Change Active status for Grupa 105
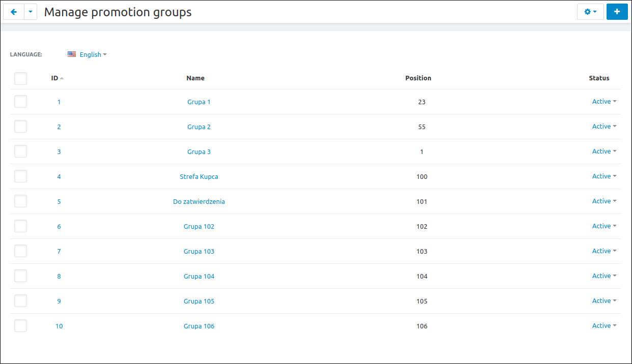 (604, 300)
